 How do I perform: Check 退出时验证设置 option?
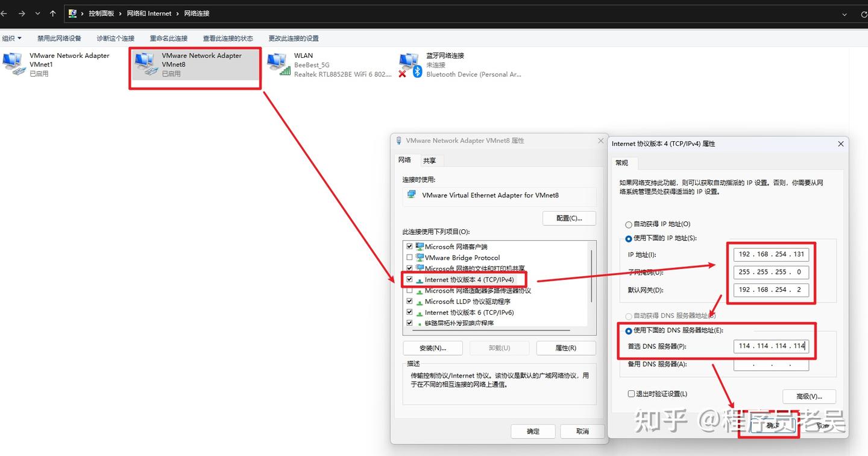(x=632, y=393)
